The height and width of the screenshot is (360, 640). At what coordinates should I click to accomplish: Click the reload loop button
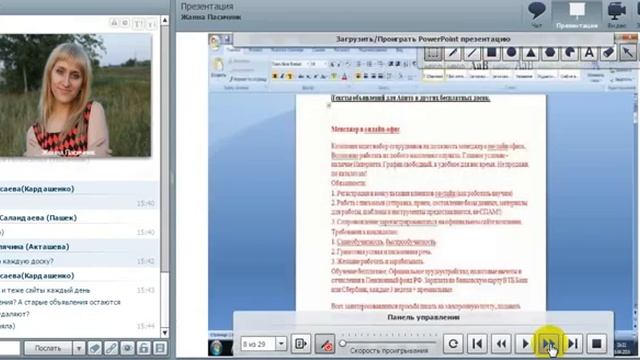coord(453,344)
